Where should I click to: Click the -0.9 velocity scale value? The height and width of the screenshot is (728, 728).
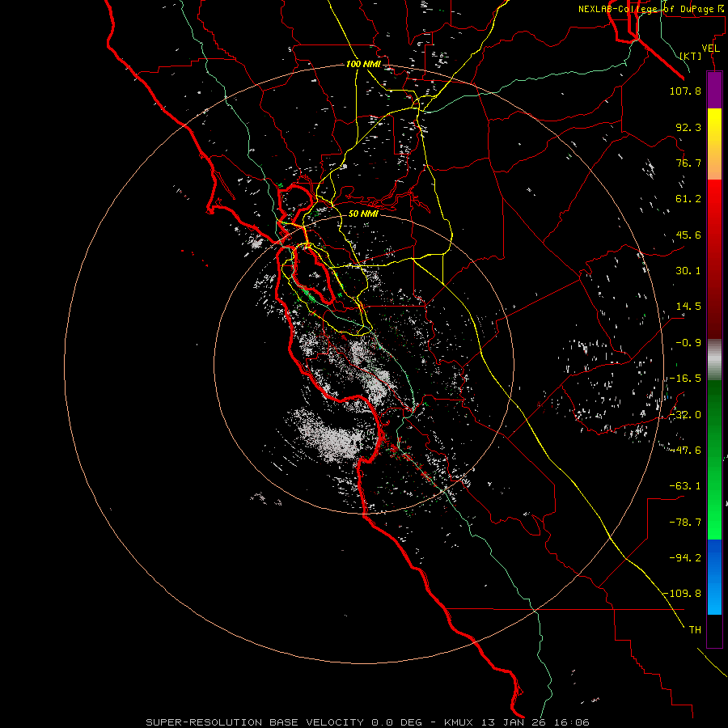[688, 343]
